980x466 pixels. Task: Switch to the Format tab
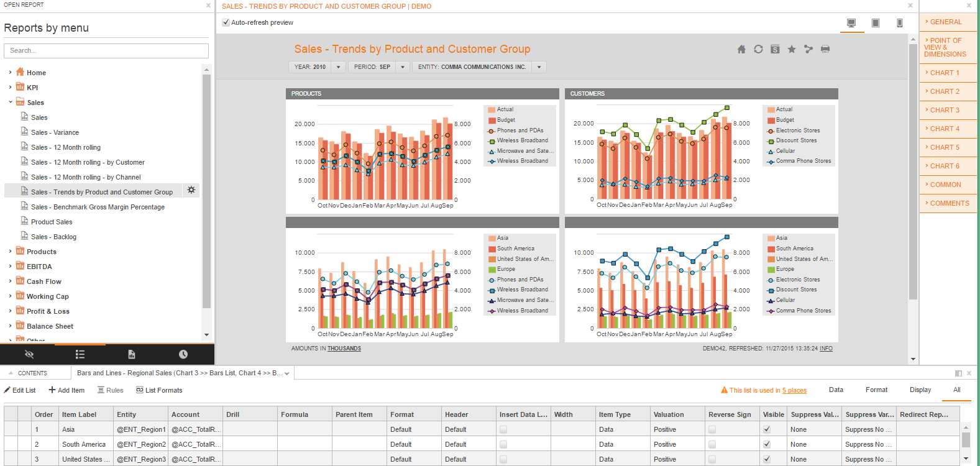pyautogui.click(x=876, y=390)
